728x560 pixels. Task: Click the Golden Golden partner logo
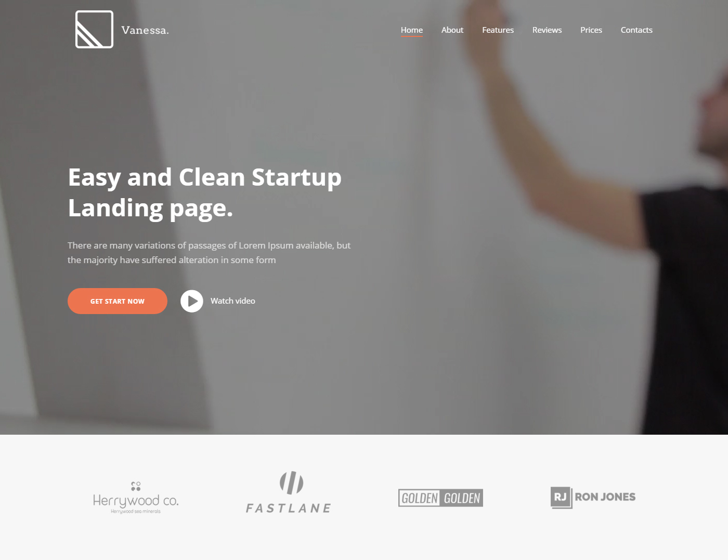click(x=440, y=498)
